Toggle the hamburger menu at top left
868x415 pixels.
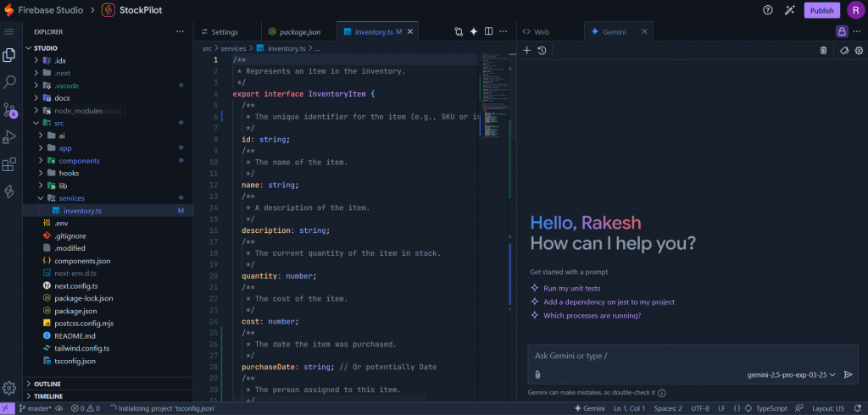coord(8,31)
